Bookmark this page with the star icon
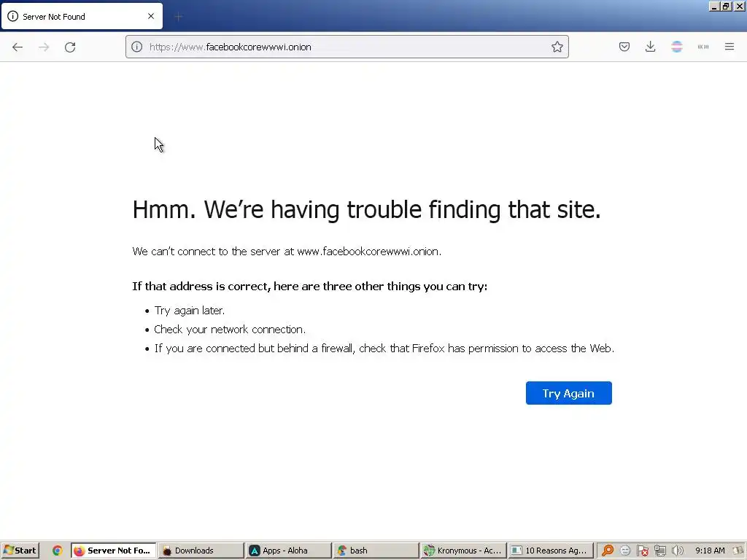The image size is (747, 560). click(x=557, y=47)
